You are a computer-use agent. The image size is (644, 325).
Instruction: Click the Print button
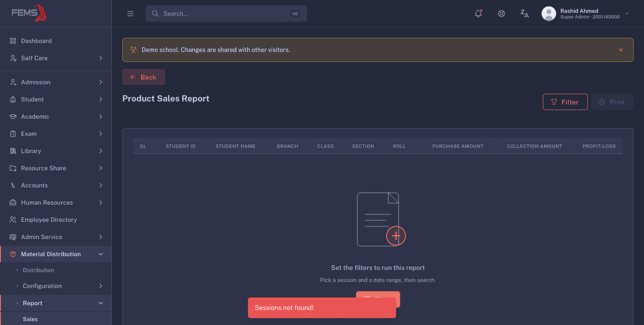tap(612, 102)
